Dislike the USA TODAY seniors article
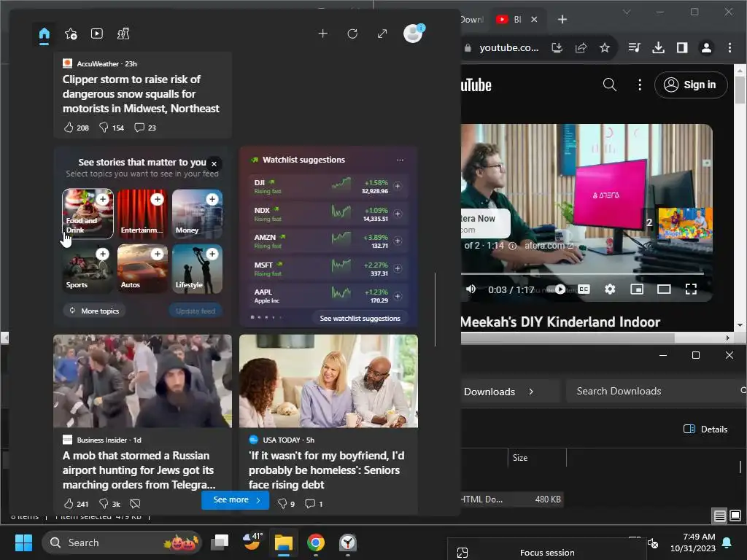 pos(282,503)
